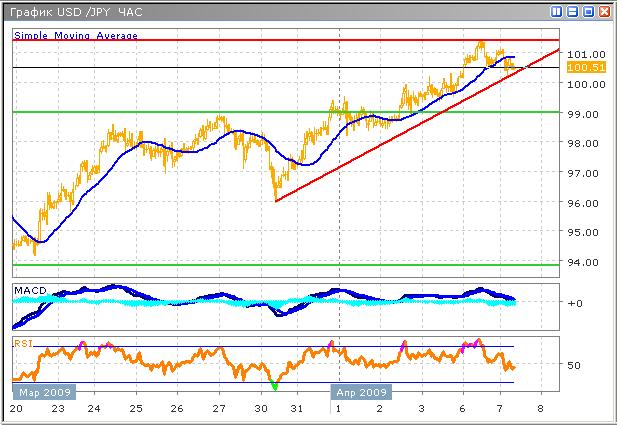Click the pause-style button in the title bar
Screen dimensions: 617x425
point(556,12)
